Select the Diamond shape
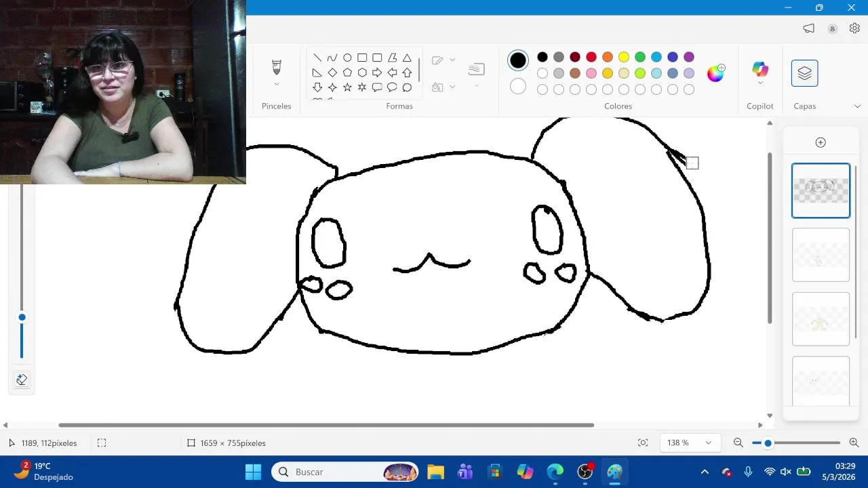The image size is (868, 488). 332,73
